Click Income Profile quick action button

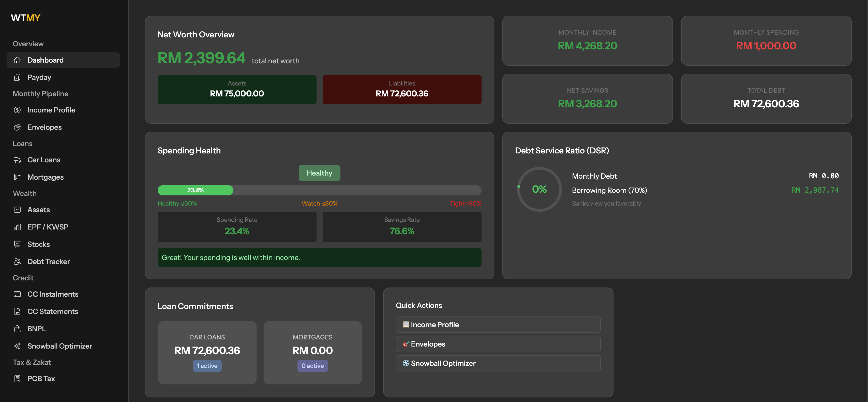point(498,324)
